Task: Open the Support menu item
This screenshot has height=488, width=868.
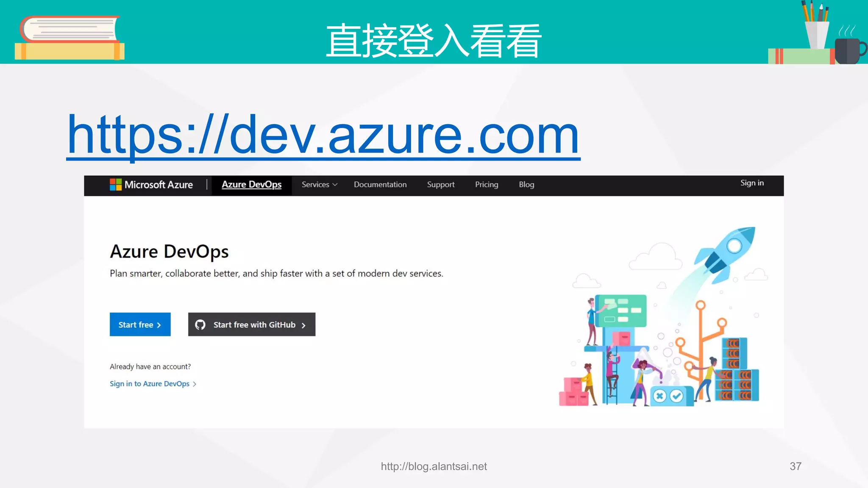Action: tap(441, 185)
